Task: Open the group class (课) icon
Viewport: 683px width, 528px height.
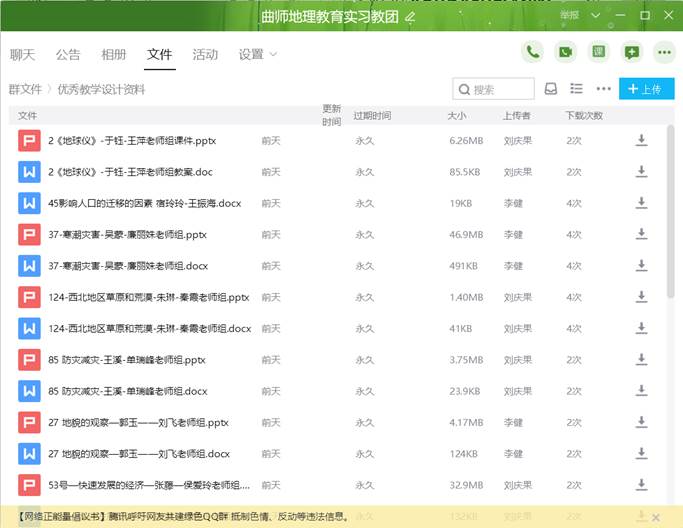Action: coord(598,53)
